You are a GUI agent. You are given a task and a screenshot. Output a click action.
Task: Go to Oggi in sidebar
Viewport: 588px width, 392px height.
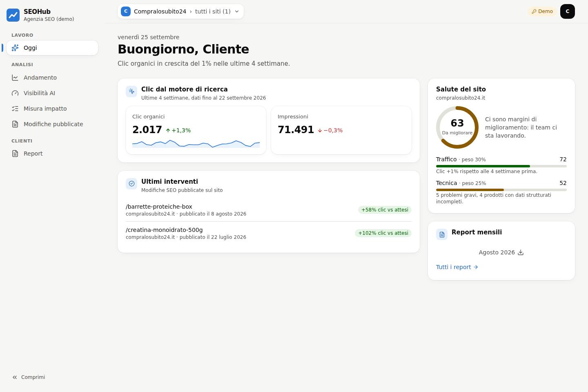tap(52, 48)
